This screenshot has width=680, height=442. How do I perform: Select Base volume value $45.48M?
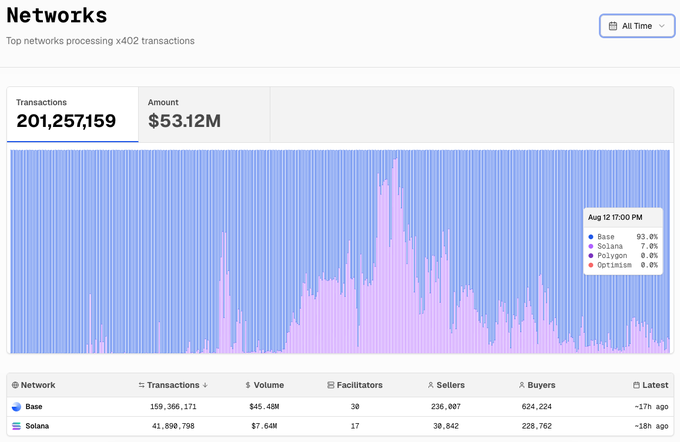coord(264,407)
